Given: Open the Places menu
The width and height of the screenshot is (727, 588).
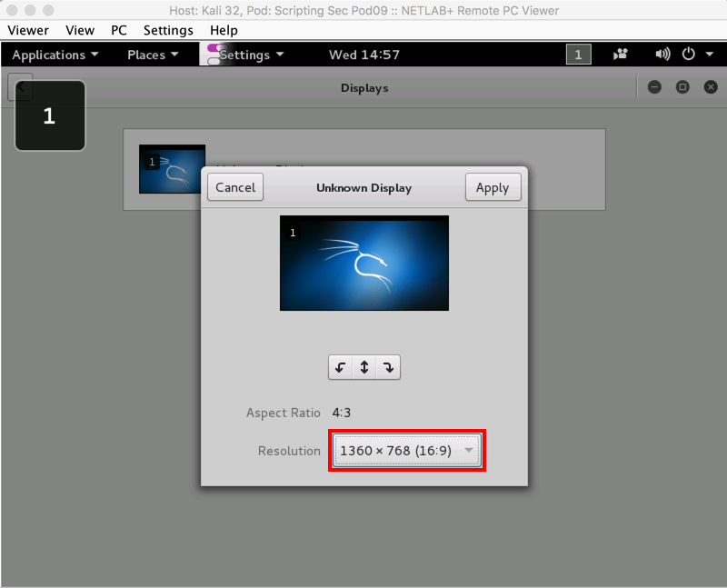Looking at the screenshot, I should click(x=153, y=55).
